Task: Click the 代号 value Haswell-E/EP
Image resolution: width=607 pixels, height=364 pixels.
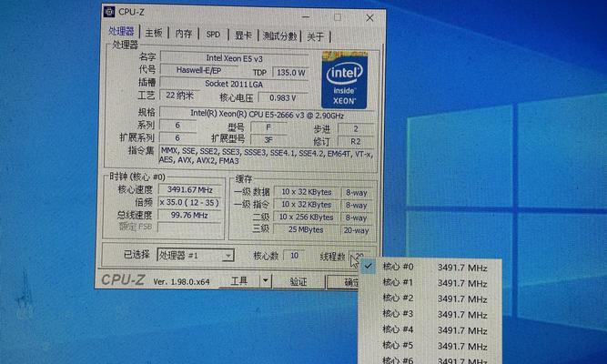Action: pyautogui.click(x=198, y=70)
